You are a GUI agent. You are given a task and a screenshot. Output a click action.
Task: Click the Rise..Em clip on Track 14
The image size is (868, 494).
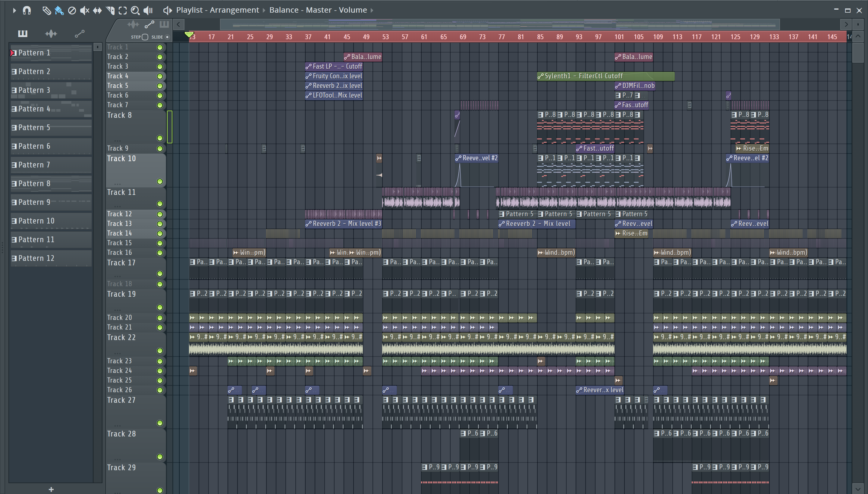(x=631, y=233)
